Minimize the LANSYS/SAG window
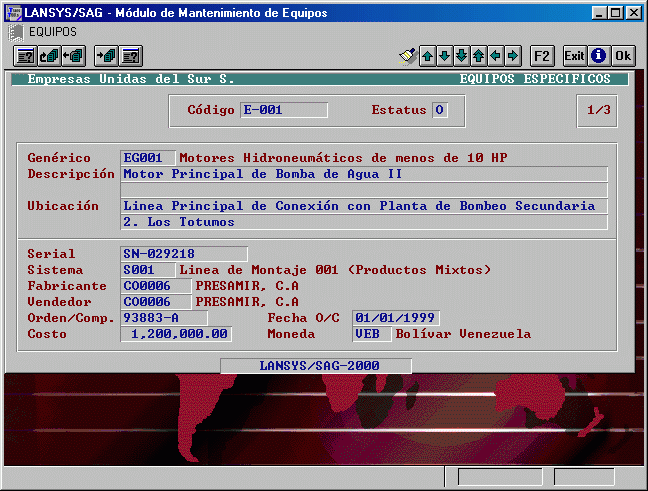The image size is (648, 491). pos(599,13)
